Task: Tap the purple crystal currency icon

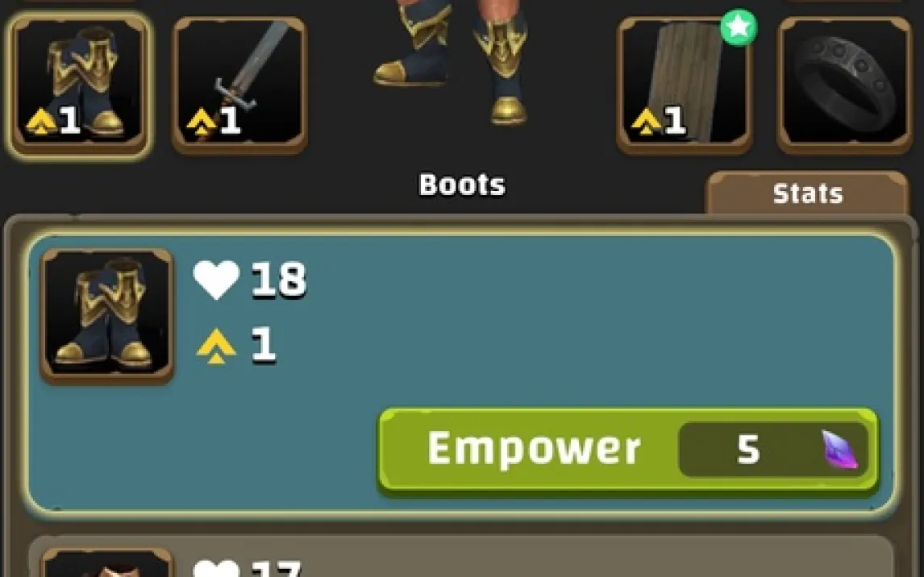Action: coord(840,450)
